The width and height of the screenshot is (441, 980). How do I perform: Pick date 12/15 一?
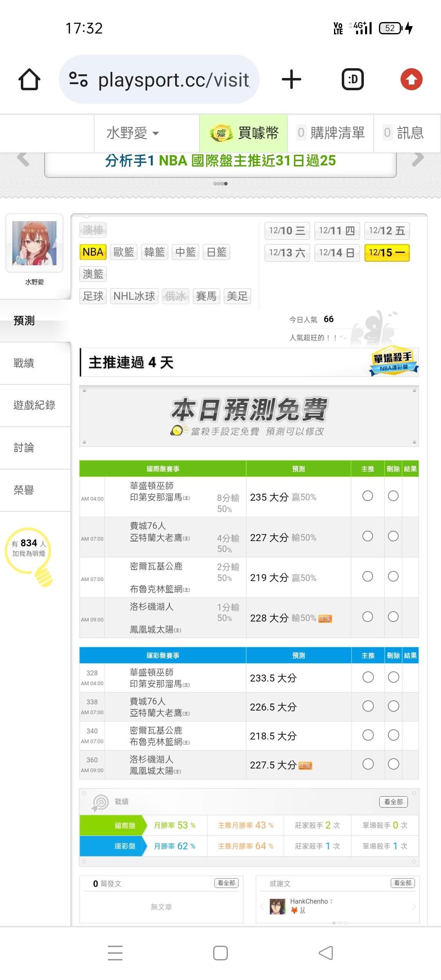click(387, 253)
